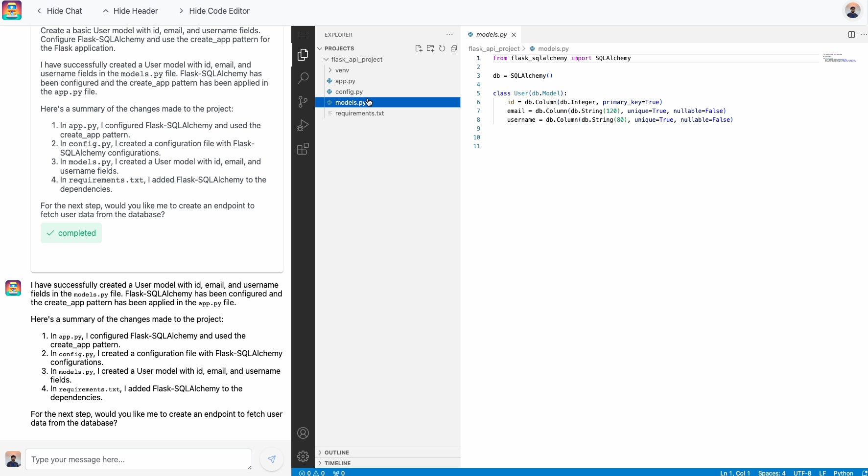Open the Run and Debug view

coord(303,125)
